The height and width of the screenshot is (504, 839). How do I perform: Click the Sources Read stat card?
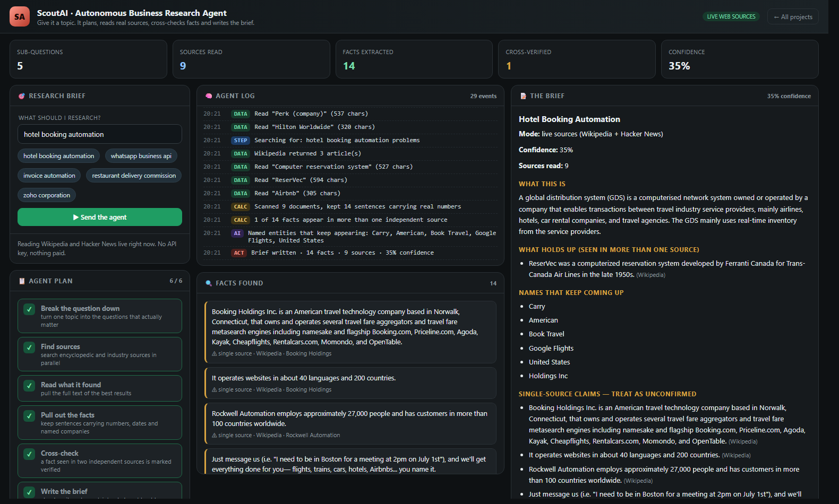click(251, 59)
